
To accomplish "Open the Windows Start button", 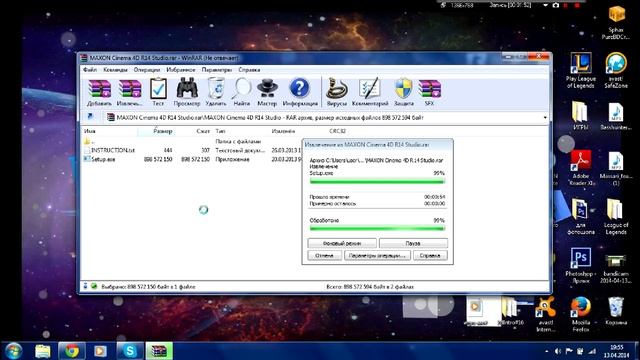I will (13, 351).
